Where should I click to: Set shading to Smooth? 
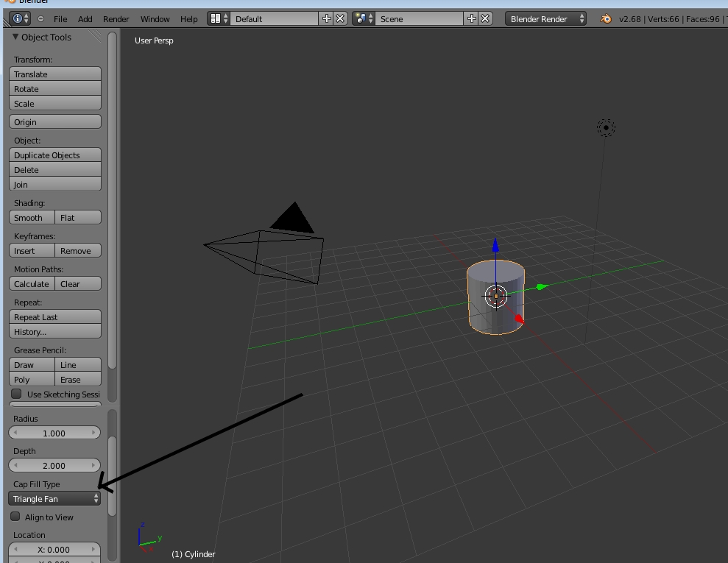click(x=32, y=217)
